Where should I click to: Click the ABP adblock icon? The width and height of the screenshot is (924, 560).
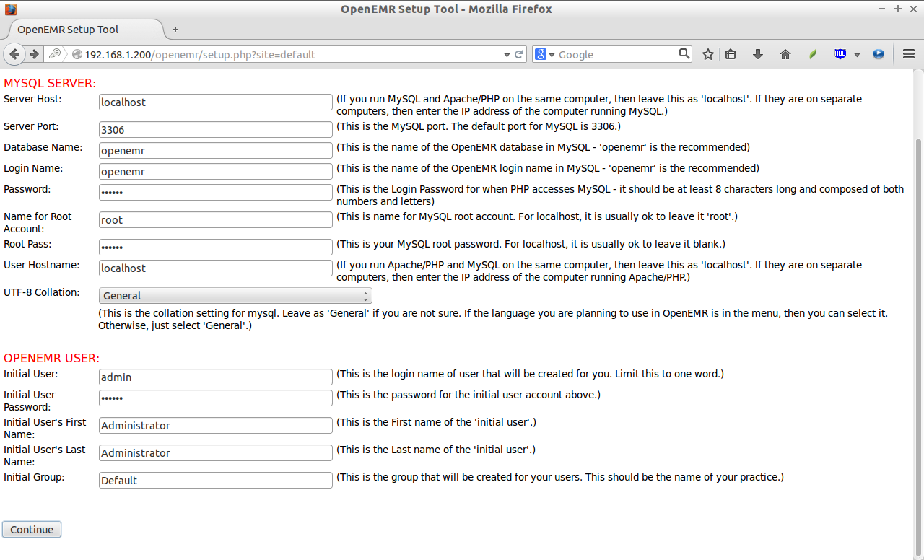click(x=840, y=54)
